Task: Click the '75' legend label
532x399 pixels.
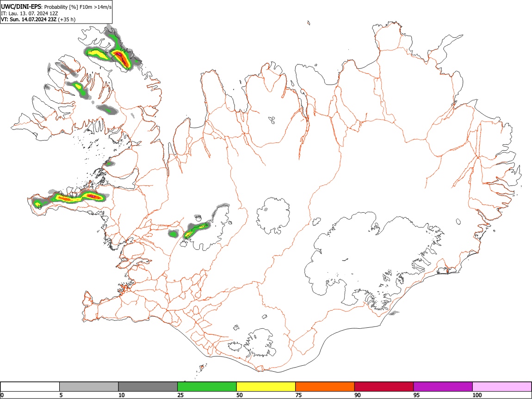Action: (298, 395)
